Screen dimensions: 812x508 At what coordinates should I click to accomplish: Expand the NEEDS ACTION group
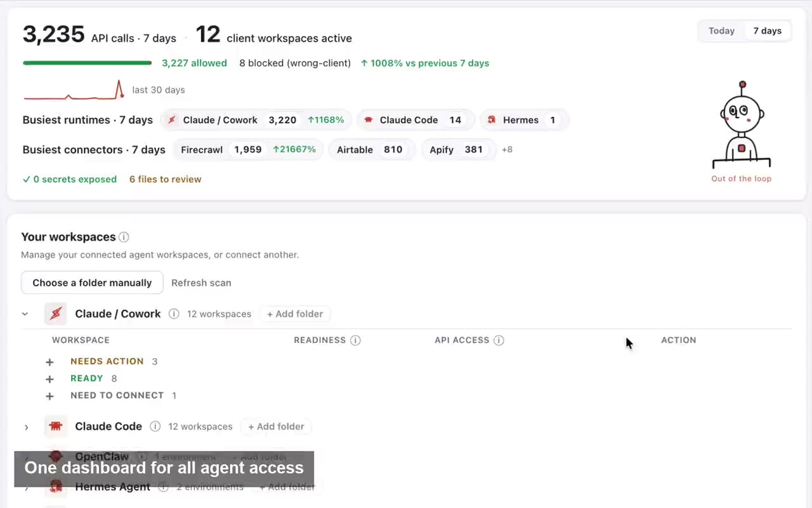pos(49,361)
